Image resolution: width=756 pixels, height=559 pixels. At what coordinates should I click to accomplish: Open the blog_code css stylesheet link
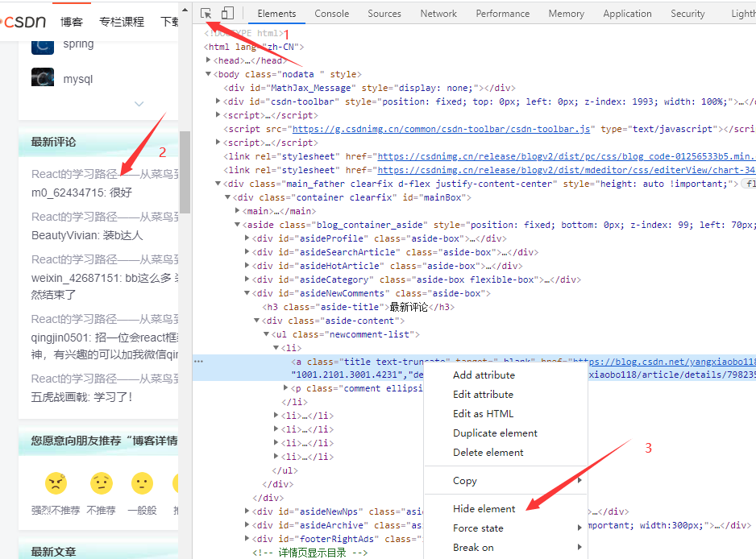click(x=566, y=156)
